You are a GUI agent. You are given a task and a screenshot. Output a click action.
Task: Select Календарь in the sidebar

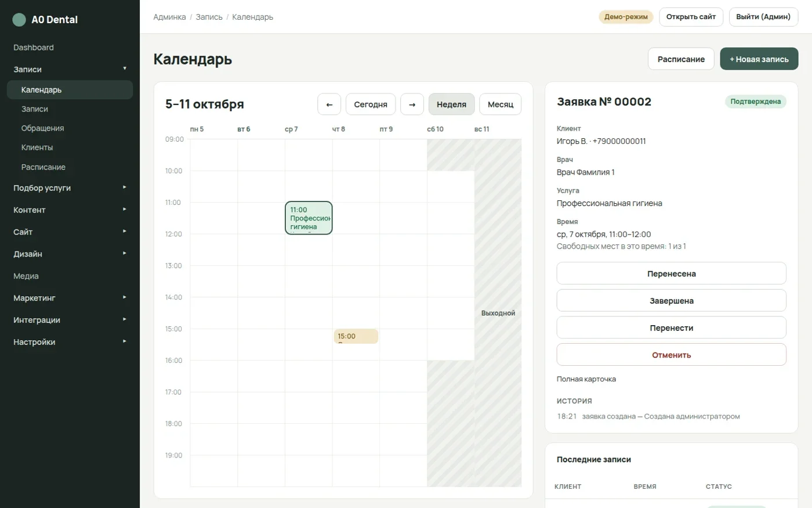(x=70, y=90)
